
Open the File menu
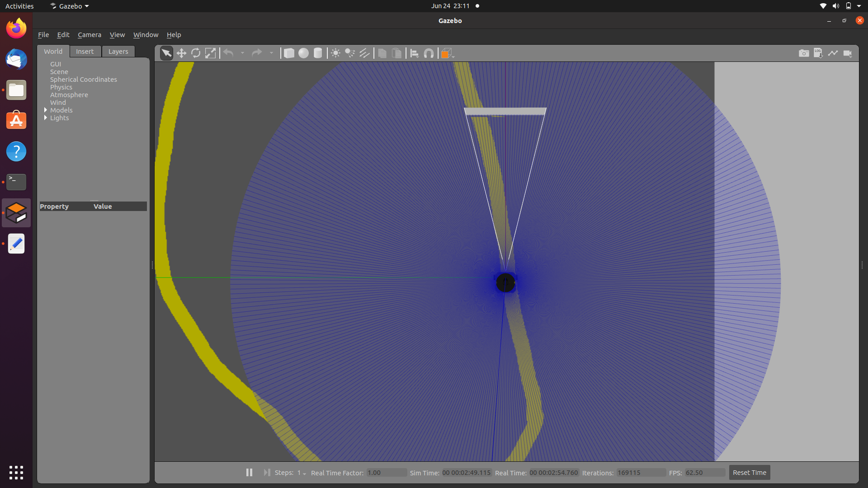click(43, 35)
